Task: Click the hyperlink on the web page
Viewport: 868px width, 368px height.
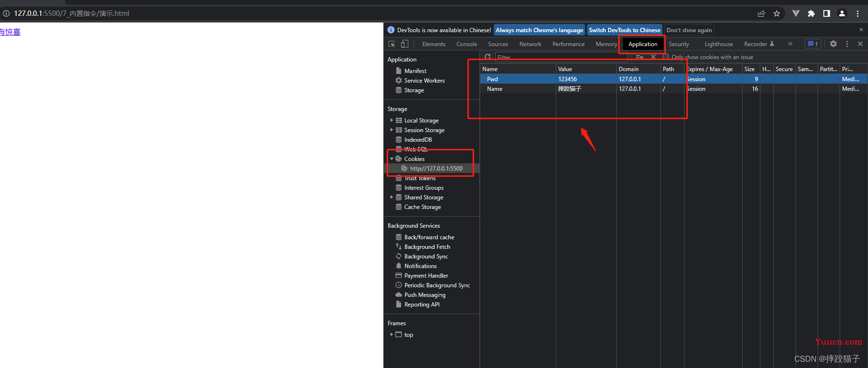Action: pos(10,32)
